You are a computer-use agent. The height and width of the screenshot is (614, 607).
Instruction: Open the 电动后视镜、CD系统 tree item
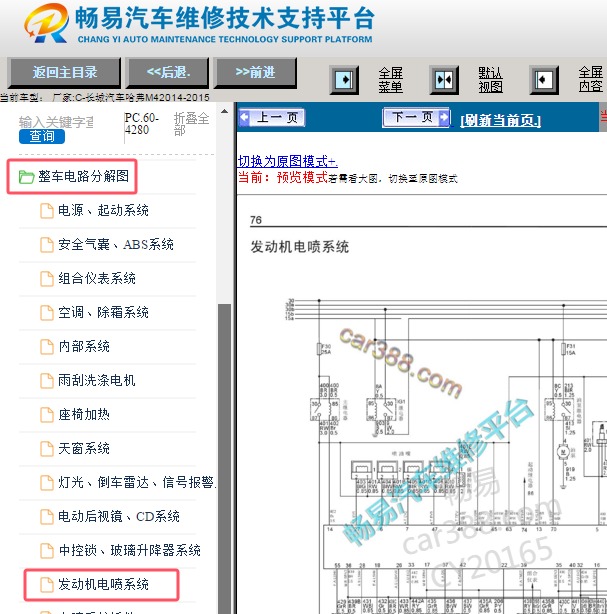pyautogui.click(x=119, y=516)
